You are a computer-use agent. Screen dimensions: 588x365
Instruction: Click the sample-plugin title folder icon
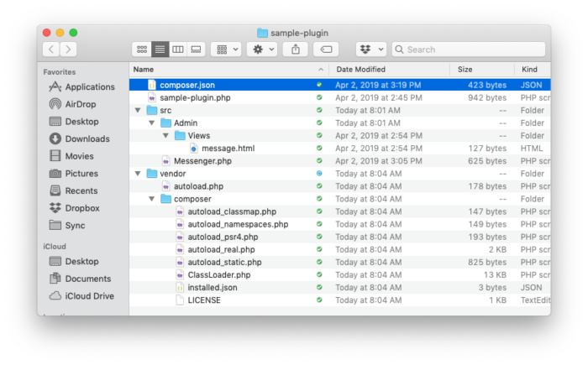(262, 33)
